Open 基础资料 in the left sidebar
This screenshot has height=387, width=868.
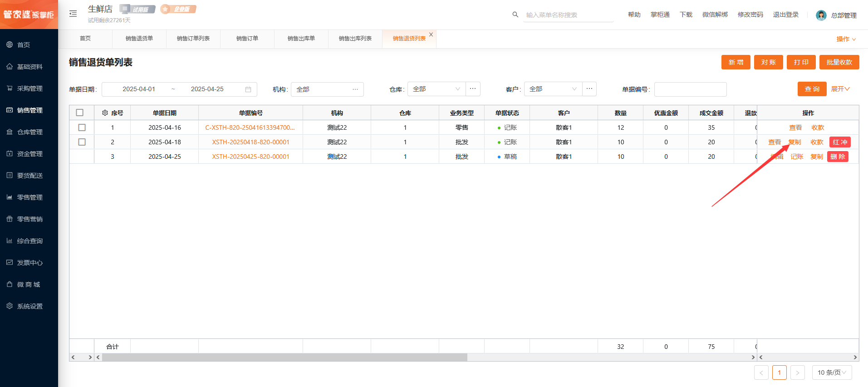[29, 67]
